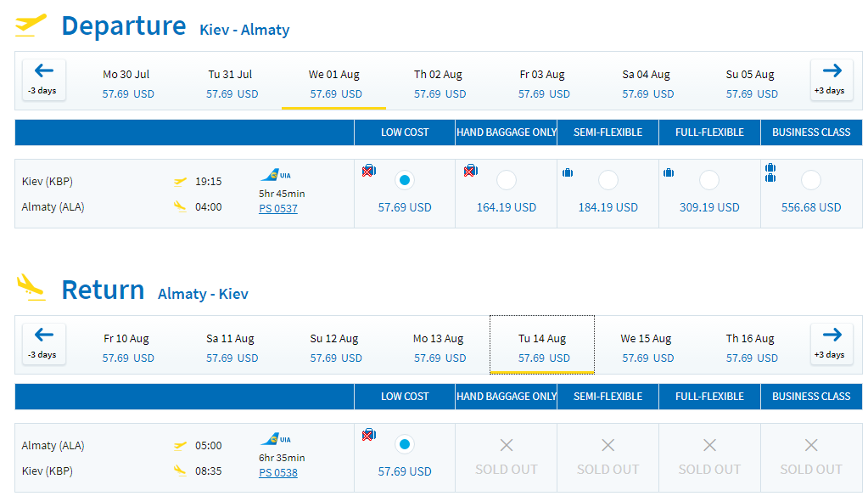Select the Semi-Flexible 184.19 USD fare

(x=608, y=180)
